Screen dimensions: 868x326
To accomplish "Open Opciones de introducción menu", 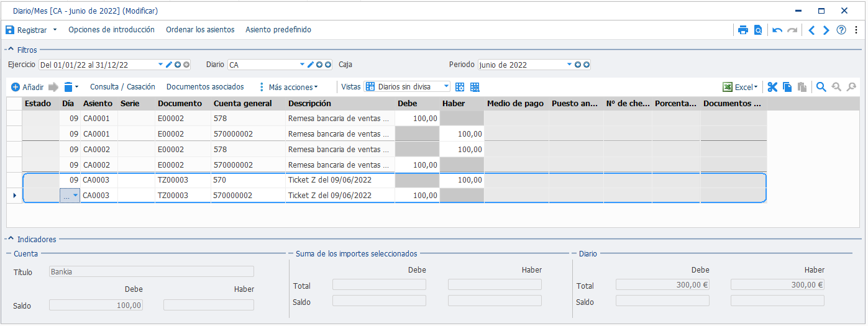I will [111, 30].
